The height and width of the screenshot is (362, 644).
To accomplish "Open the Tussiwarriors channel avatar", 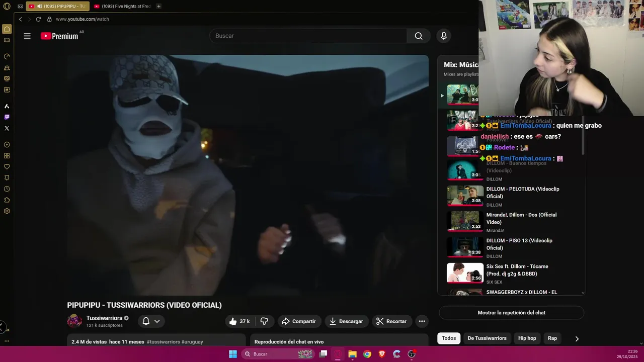I will coord(74,321).
